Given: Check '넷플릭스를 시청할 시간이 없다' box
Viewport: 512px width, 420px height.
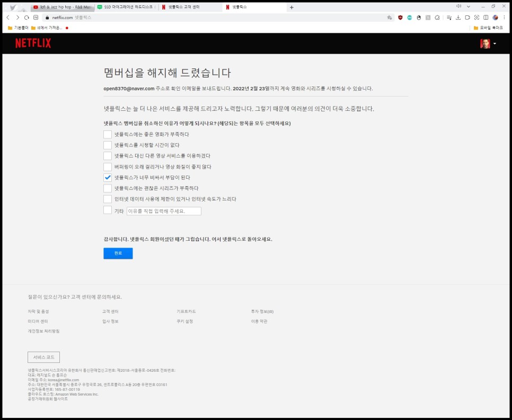Looking at the screenshot, I should [108, 145].
